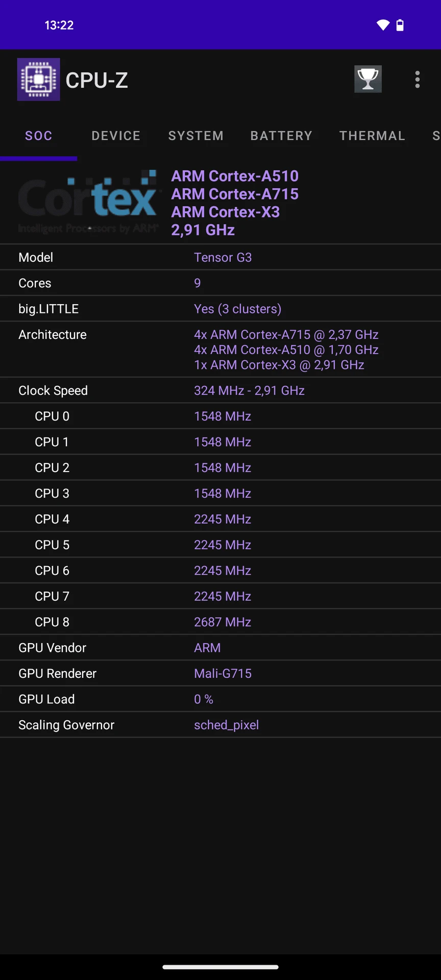The image size is (441, 980).
Task: Tap the Cores value 9
Action: pos(198,283)
